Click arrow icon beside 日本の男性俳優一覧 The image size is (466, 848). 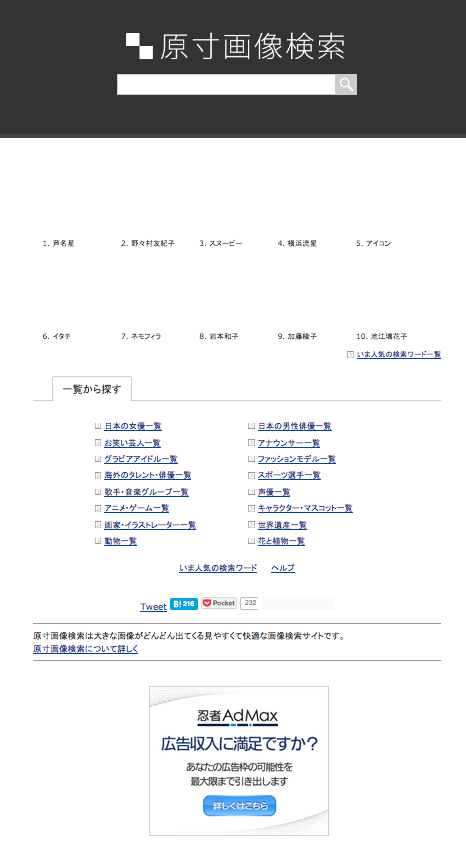[x=251, y=426]
